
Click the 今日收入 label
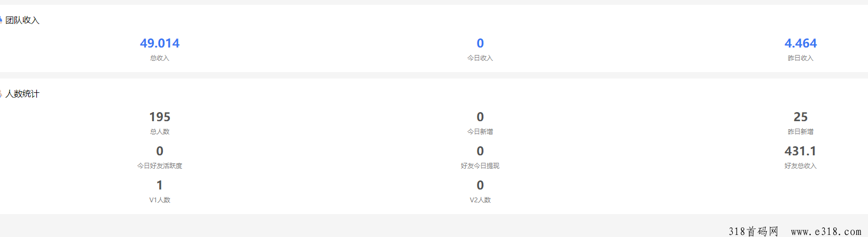(x=480, y=58)
